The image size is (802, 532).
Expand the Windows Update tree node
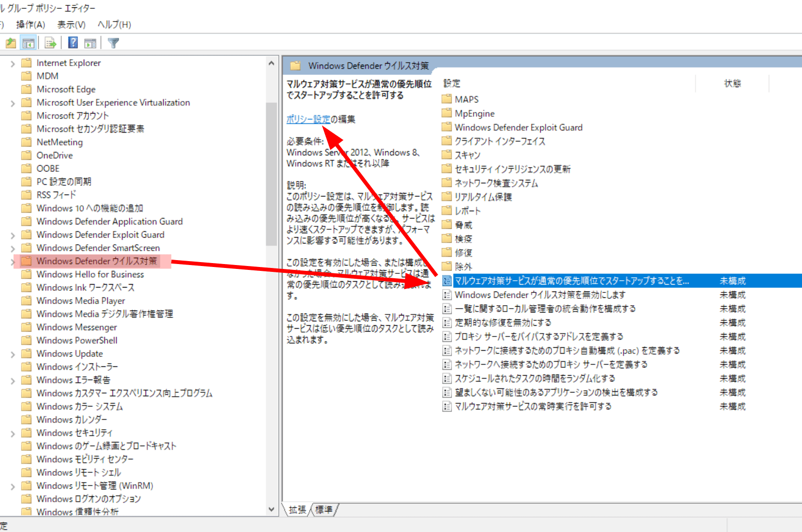(x=13, y=354)
